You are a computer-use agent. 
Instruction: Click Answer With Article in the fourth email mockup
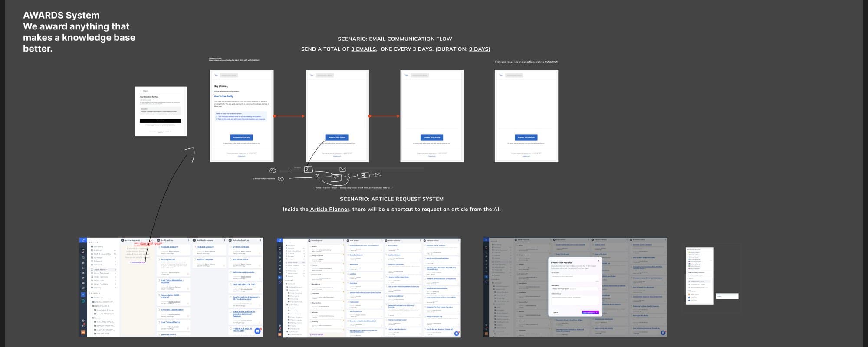(526, 137)
